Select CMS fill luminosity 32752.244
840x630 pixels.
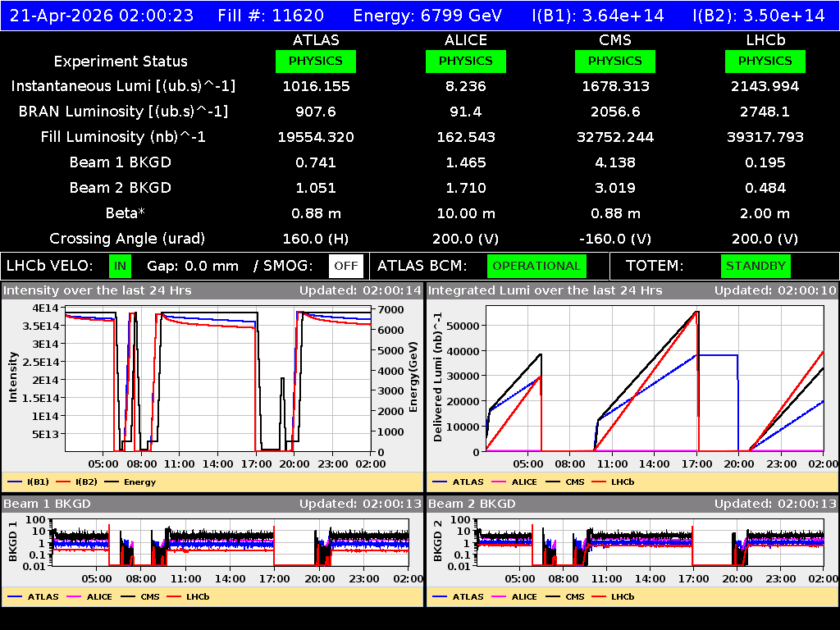coord(615,137)
